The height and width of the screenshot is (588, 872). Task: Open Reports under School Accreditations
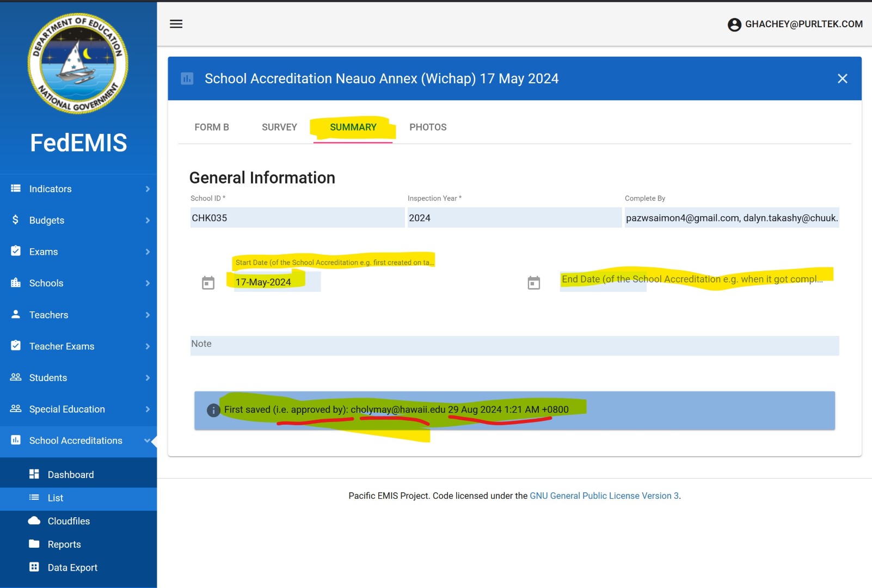[64, 544]
